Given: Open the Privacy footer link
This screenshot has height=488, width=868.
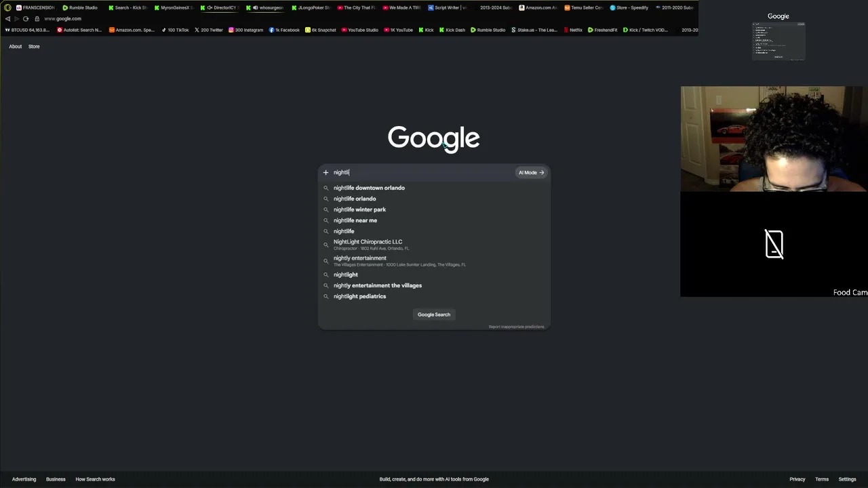Looking at the screenshot, I should coord(797,479).
